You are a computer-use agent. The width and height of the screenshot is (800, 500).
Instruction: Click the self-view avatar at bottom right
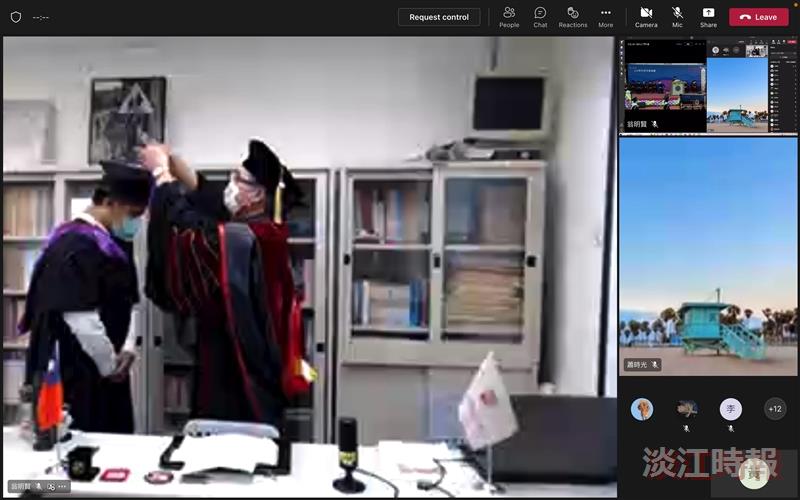coord(754,473)
